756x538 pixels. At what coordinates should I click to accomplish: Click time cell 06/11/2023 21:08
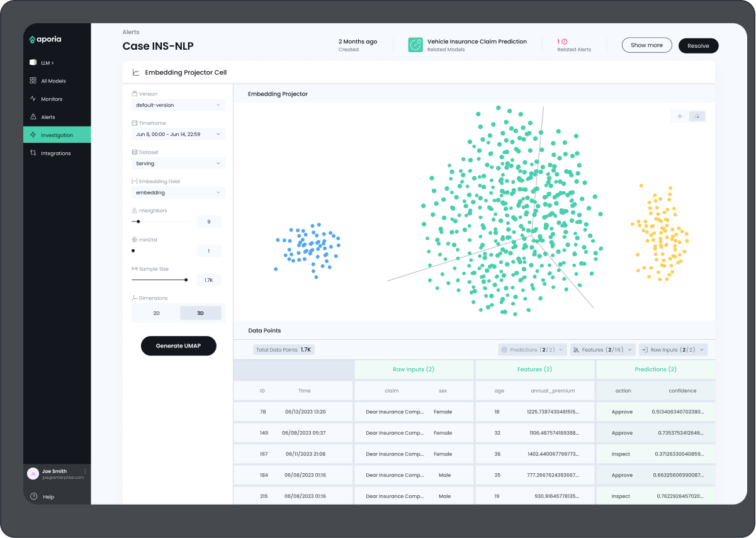[x=305, y=454]
